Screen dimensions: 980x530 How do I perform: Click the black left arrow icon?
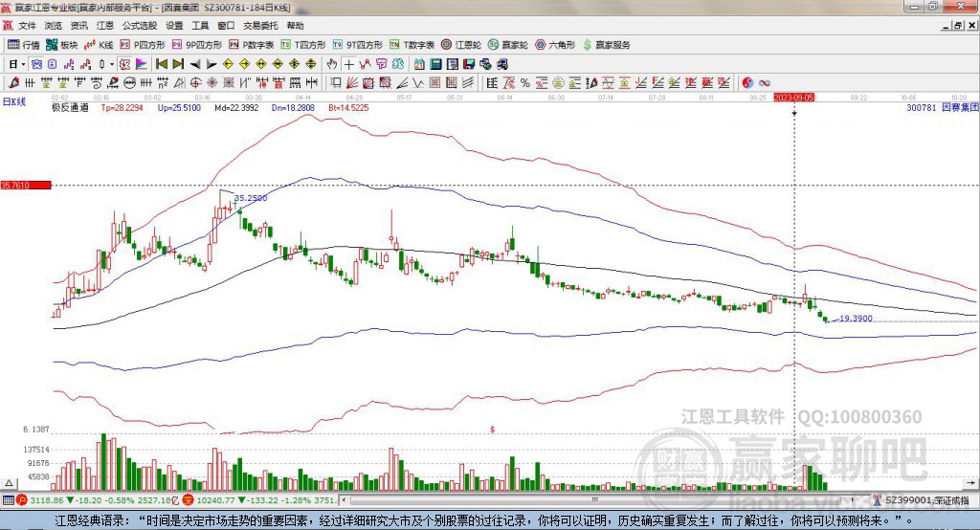(x=195, y=64)
